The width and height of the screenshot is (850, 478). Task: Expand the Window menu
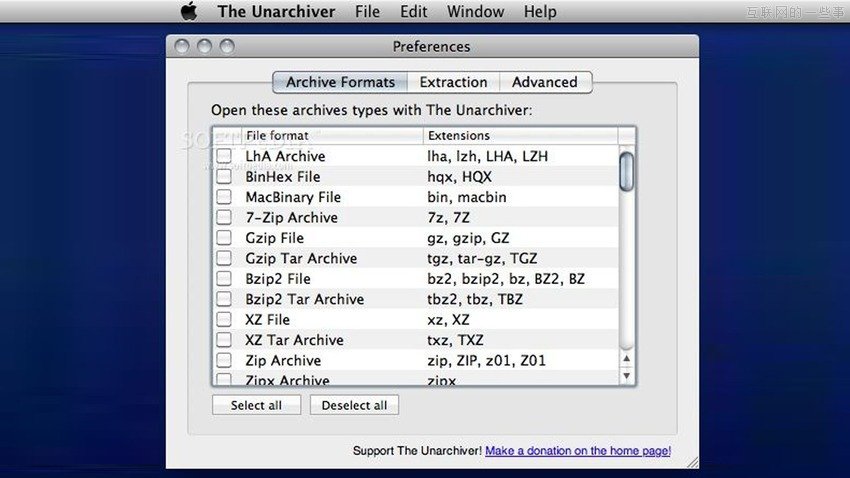475,12
